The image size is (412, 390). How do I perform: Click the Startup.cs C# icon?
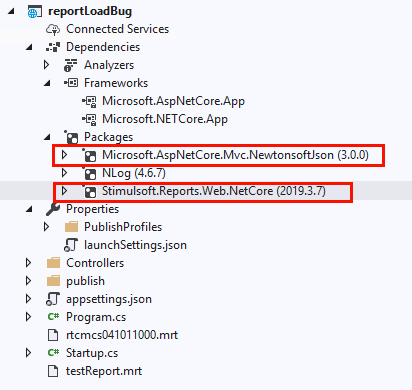pos(53,353)
